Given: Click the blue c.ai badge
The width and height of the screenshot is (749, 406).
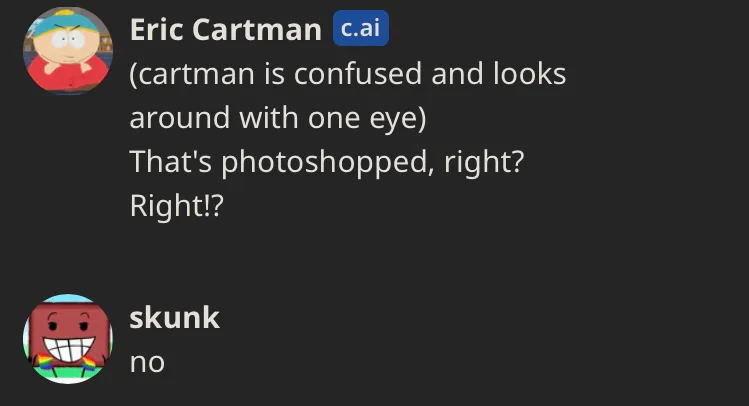Looking at the screenshot, I should pyautogui.click(x=361, y=28).
